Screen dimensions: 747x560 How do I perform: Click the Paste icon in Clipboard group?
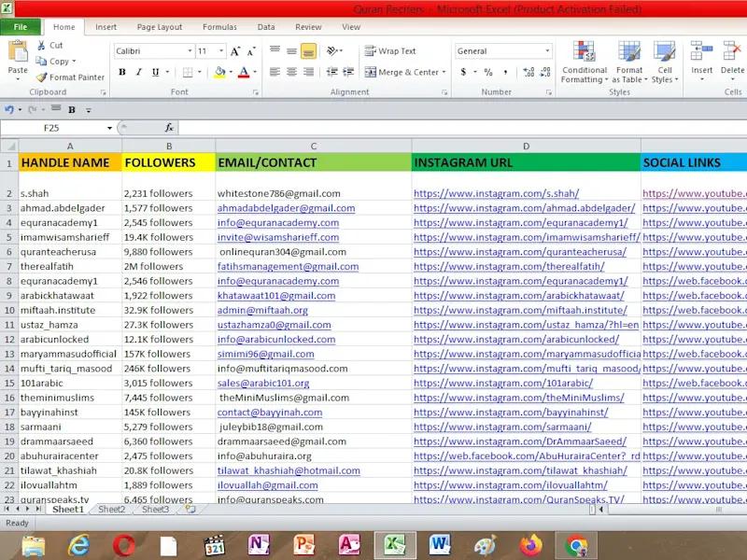coord(18,51)
